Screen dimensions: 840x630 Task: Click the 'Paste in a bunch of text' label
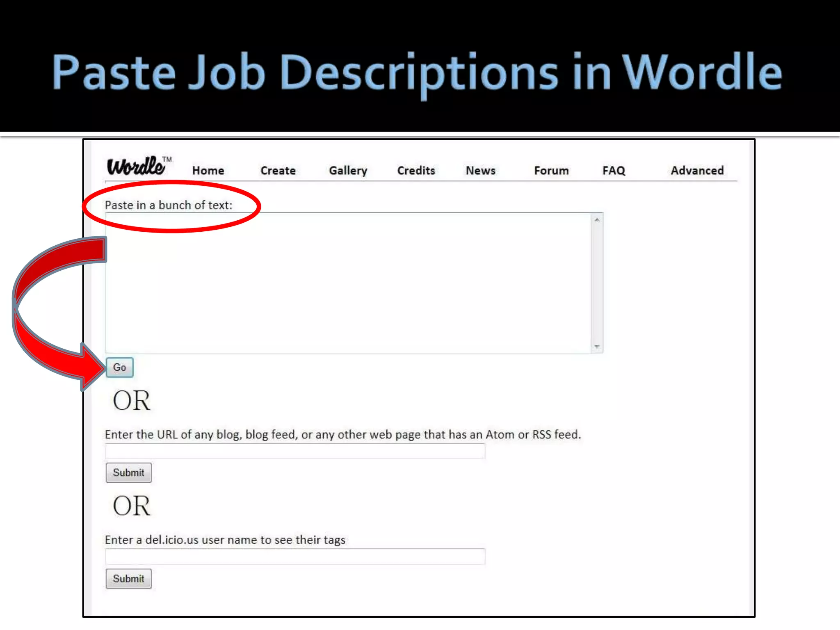pos(168,205)
